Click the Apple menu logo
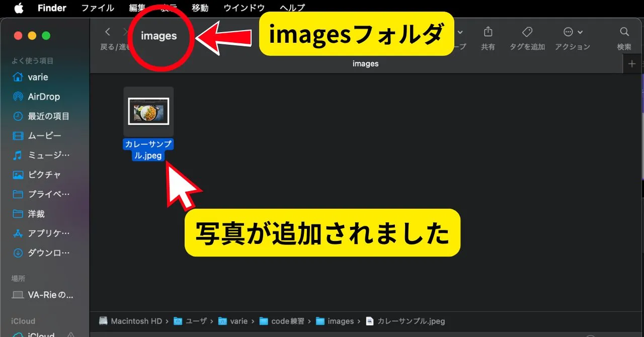Image resolution: width=644 pixels, height=337 pixels. [x=19, y=8]
